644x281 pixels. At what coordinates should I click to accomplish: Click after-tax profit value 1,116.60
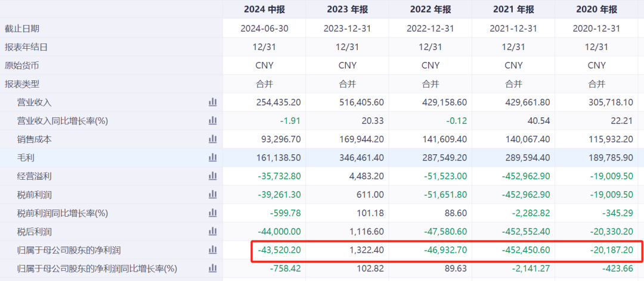[x=366, y=232]
